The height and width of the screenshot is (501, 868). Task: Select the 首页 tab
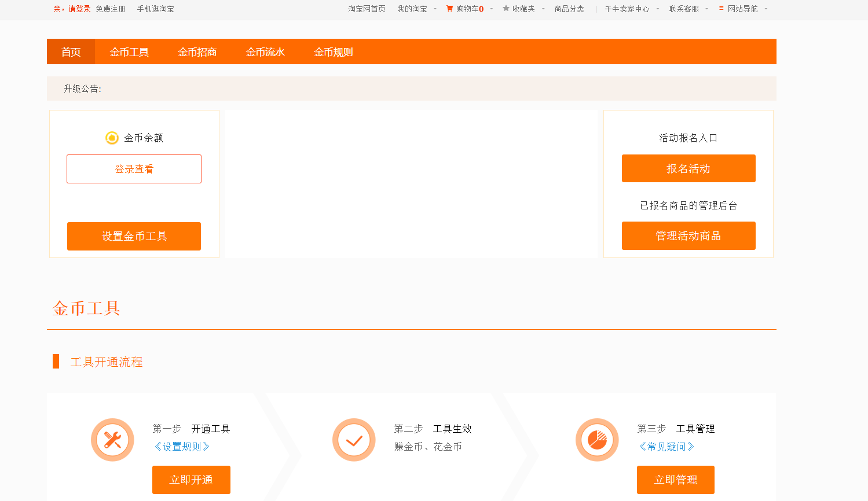71,51
